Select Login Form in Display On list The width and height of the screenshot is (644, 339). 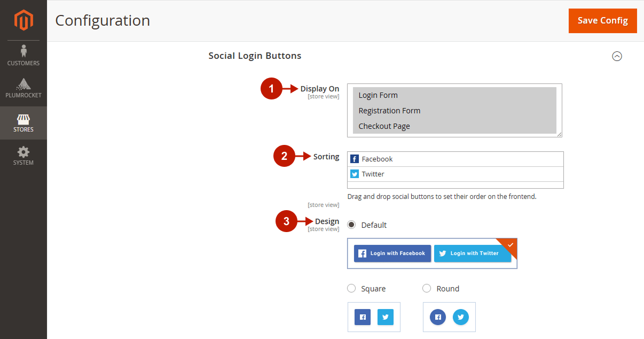454,95
